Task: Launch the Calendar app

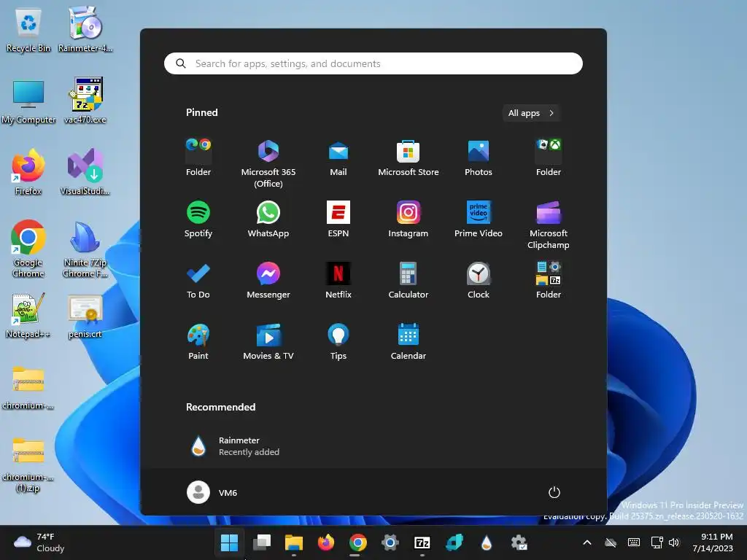Action: point(409,341)
